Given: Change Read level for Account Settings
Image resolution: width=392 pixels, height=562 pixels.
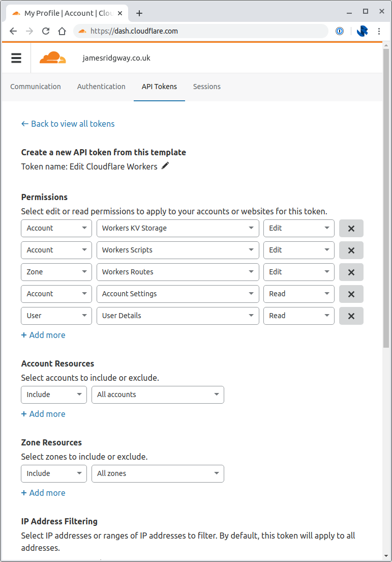Looking at the screenshot, I should (299, 294).
